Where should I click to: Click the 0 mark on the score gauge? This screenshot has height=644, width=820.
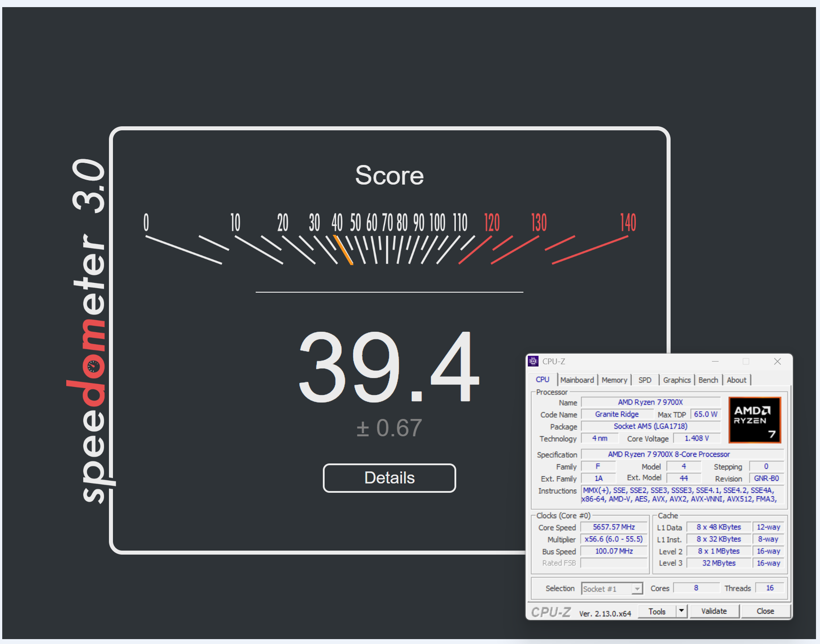pyautogui.click(x=146, y=222)
